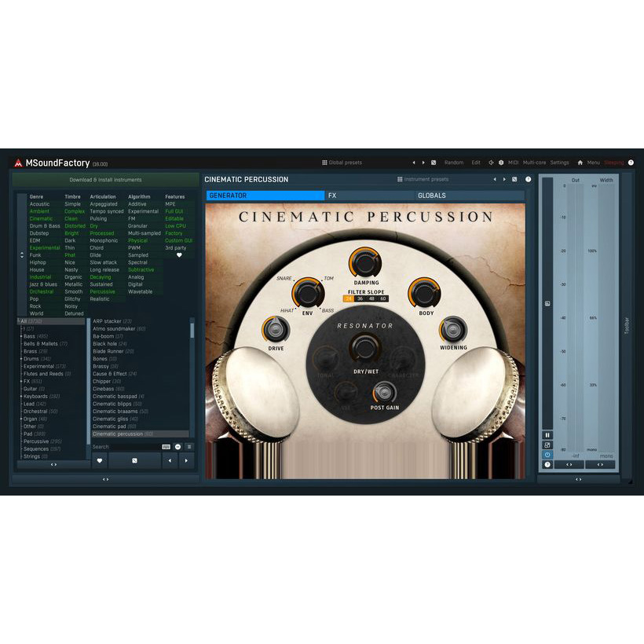Open the vertical Toolbar strip
The width and height of the screenshot is (644, 644).
(627, 325)
